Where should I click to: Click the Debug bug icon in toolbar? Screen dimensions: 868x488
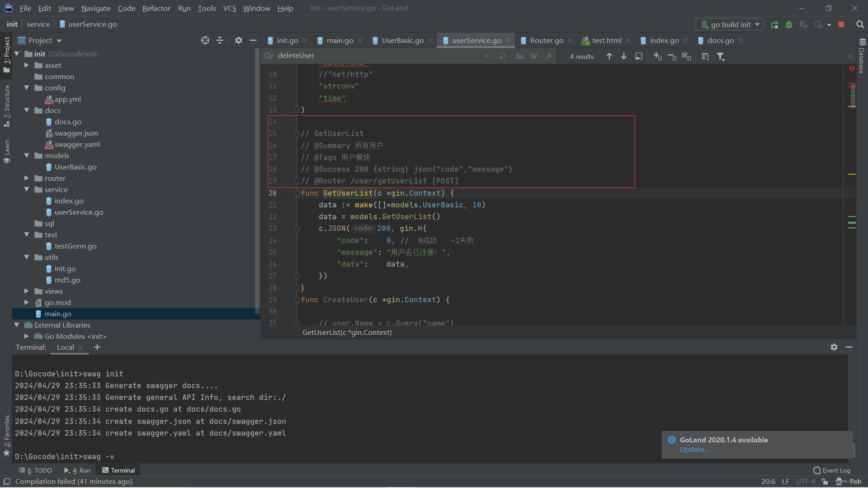point(789,25)
